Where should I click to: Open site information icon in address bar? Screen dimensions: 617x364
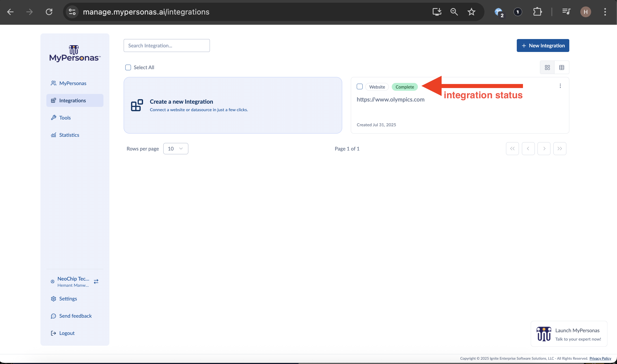tap(72, 12)
